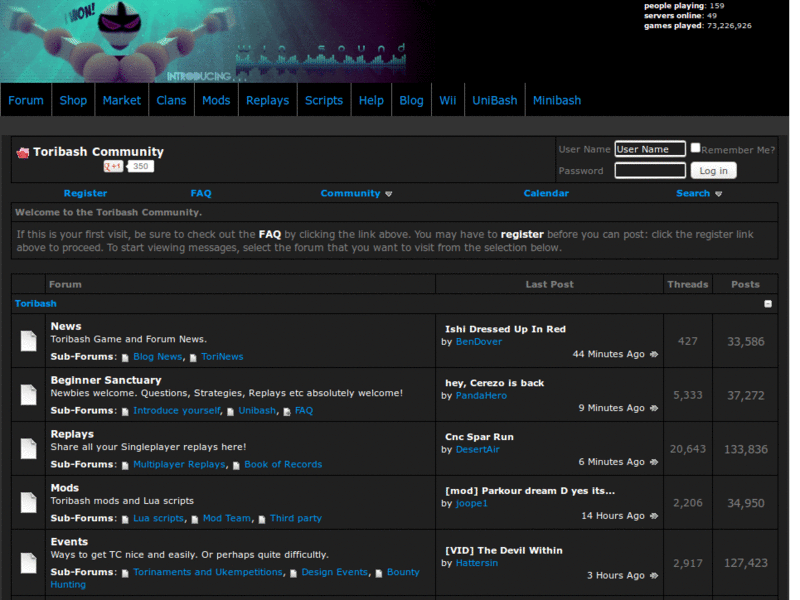Click the Introduce yourself sub-forum icon

click(x=126, y=412)
